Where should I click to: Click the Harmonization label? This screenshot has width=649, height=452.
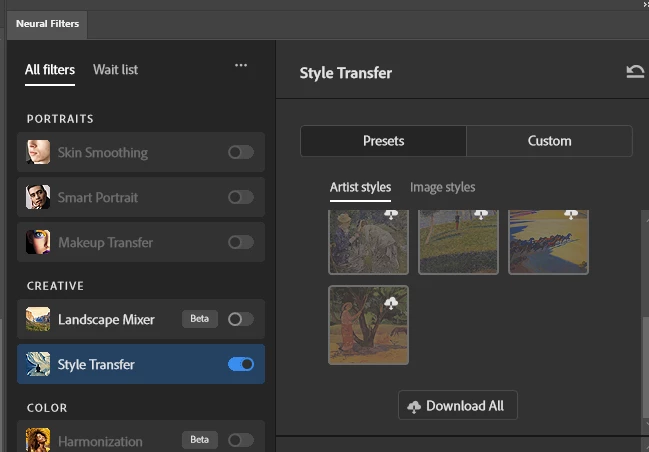tap(100, 441)
